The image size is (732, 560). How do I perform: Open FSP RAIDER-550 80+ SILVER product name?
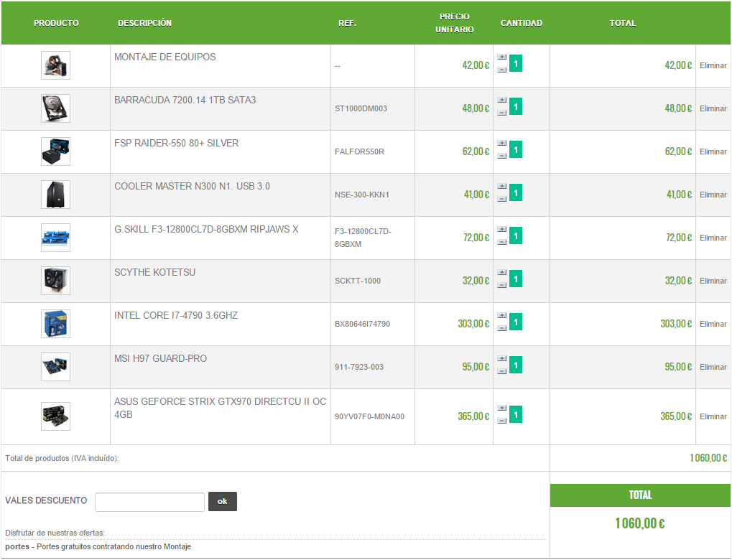(177, 144)
